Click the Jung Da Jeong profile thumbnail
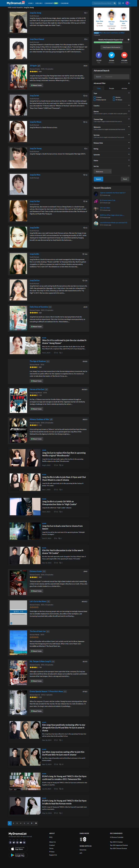 click(18, 22)
